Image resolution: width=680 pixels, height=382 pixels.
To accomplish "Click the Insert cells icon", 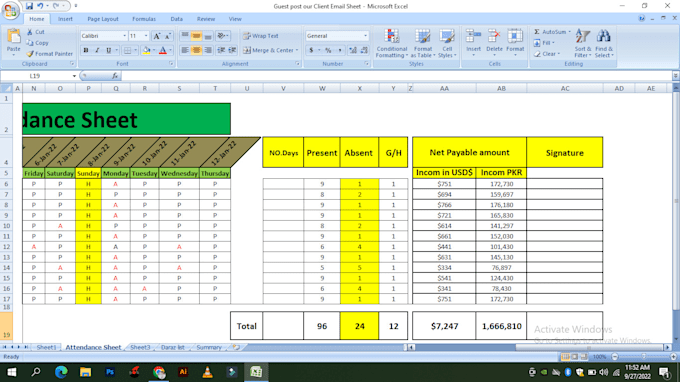I will (x=473, y=37).
